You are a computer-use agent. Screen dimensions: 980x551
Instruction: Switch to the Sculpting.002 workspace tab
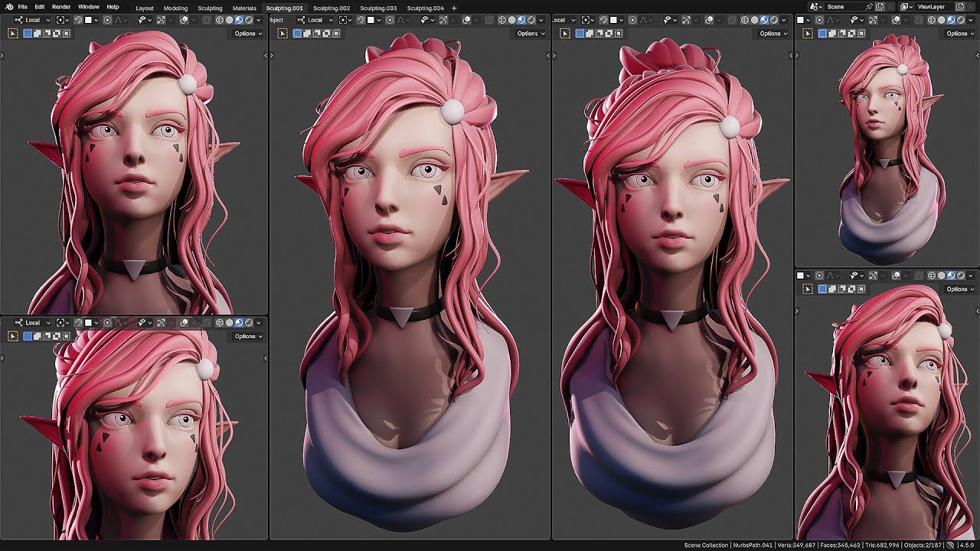332,8
